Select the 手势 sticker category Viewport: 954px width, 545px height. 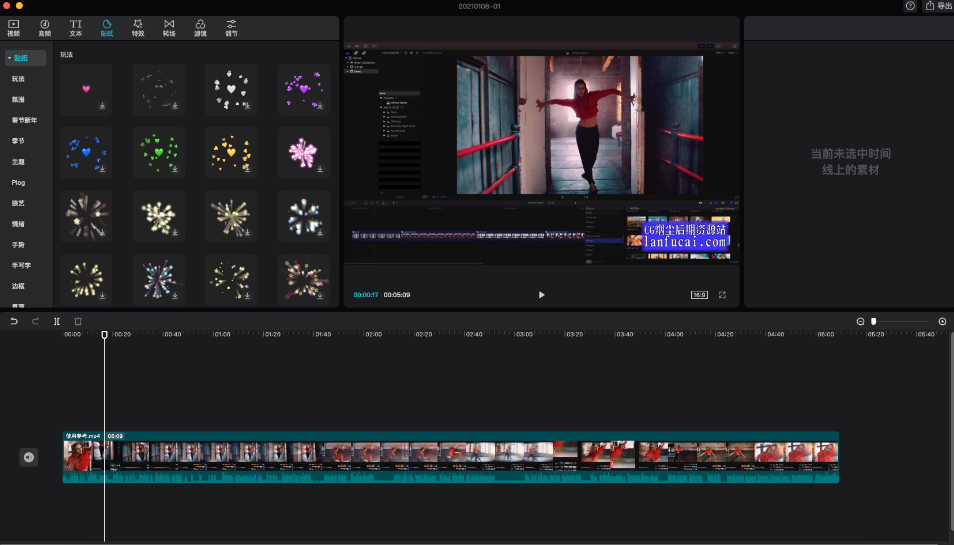(x=18, y=245)
